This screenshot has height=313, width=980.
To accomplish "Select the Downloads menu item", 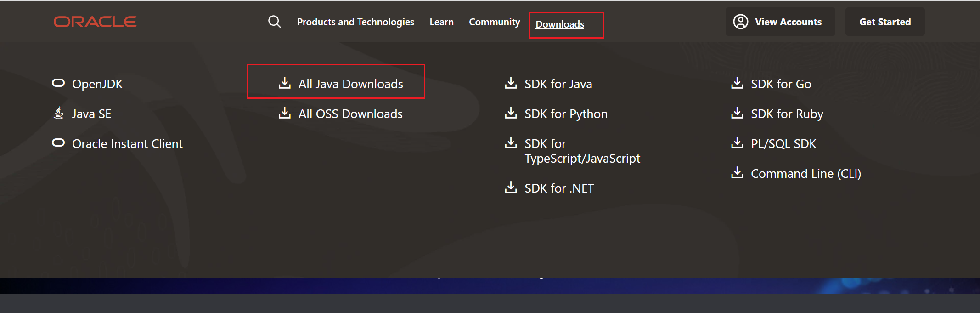I will click(560, 24).
